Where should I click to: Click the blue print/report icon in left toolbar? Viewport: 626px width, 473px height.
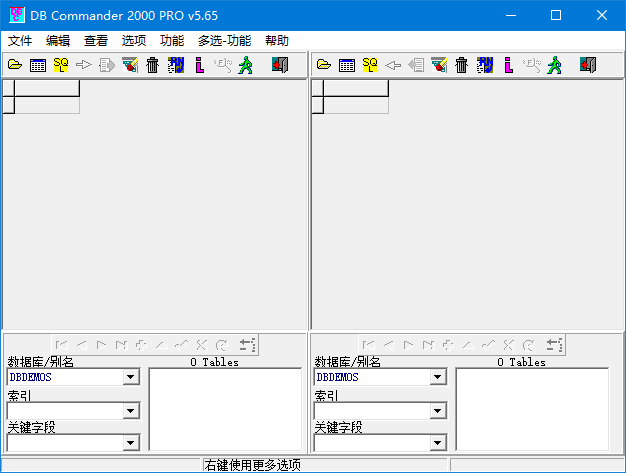176,65
